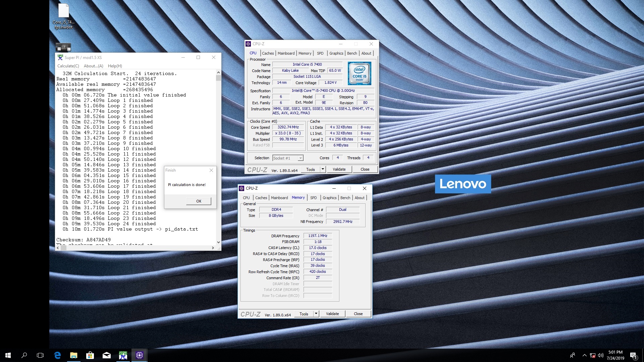Open SPD tab in upper CPU-Z window
This screenshot has width=644, height=362.
pos(320,53)
